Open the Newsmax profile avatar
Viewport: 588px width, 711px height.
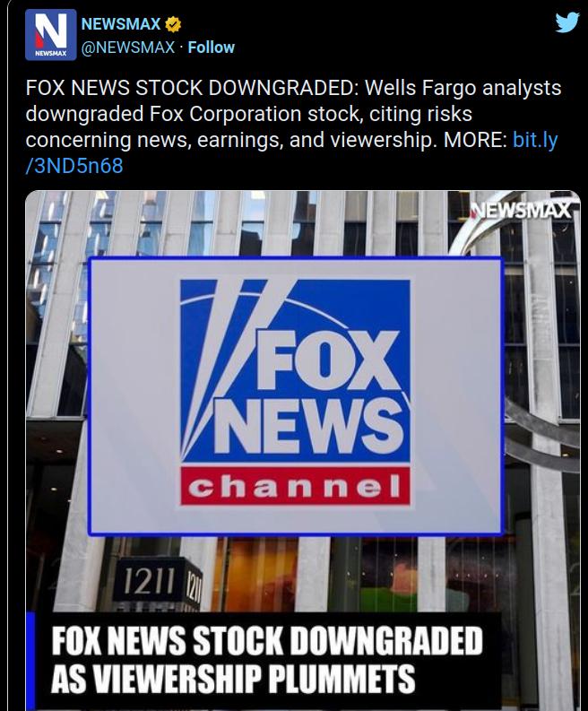click(x=51, y=35)
